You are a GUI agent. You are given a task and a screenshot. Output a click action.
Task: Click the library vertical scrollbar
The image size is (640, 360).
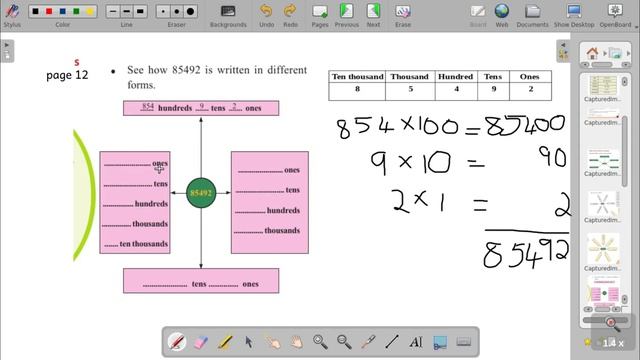pos(624,151)
